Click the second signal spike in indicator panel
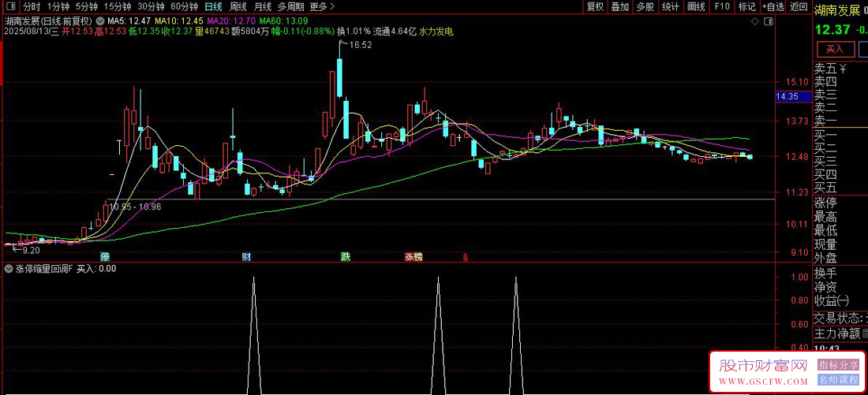The width and height of the screenshot is (868, 395). point(439,335)
